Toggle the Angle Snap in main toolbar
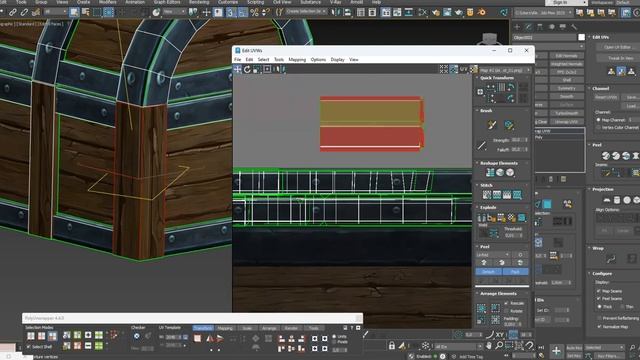Image resolution: width=640 pixels, height=360 pixels. 243,12
